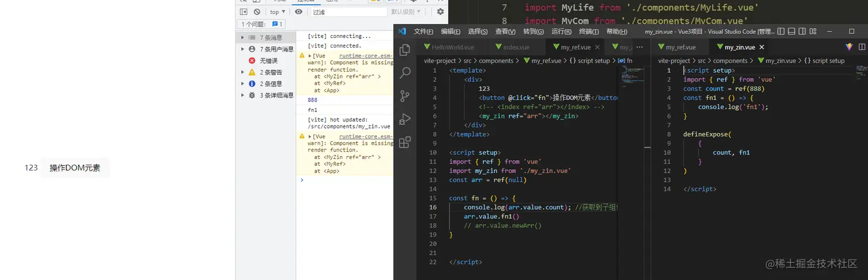This screenshot has width=868, height=280.
Task: Click the 888 console output line
Action: coord(344,100)
